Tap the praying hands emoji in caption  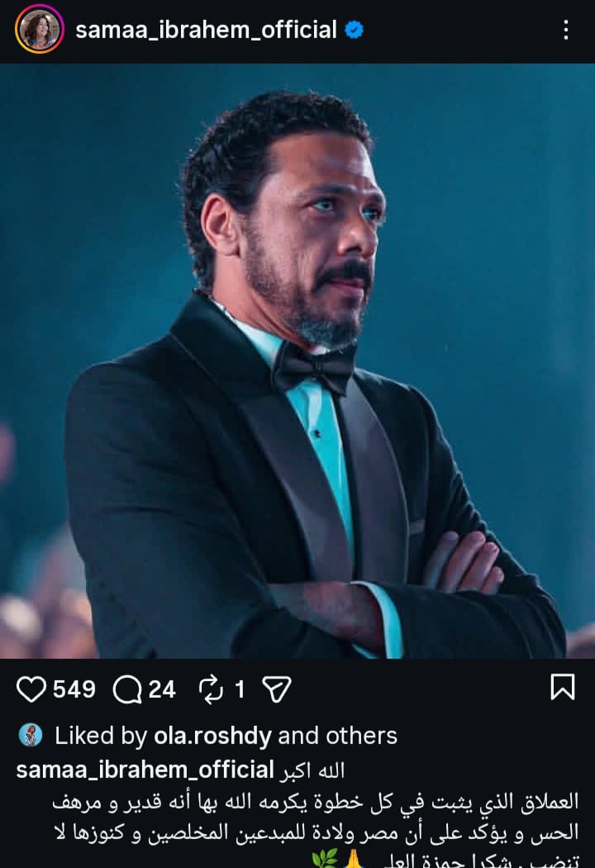pyautogui.click(x=353, y=860)
